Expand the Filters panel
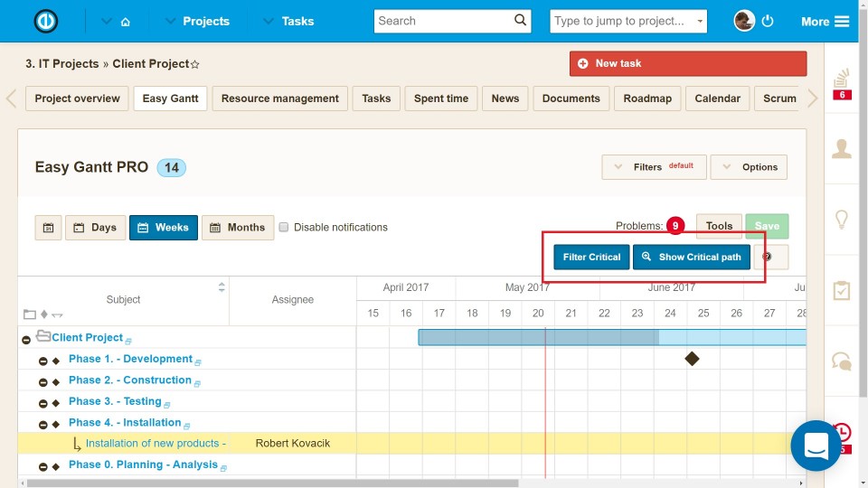 [654, 167]
